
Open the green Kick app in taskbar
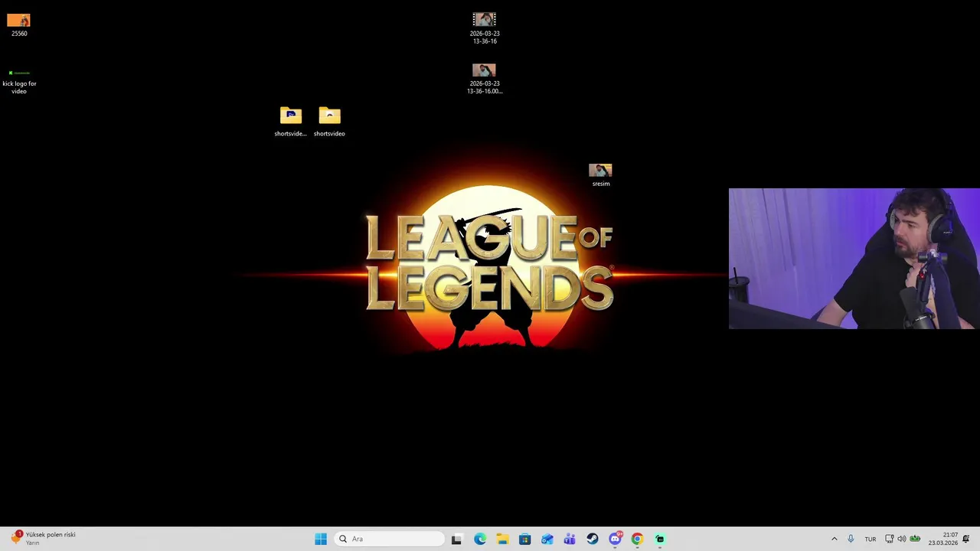tap(660, 539)
